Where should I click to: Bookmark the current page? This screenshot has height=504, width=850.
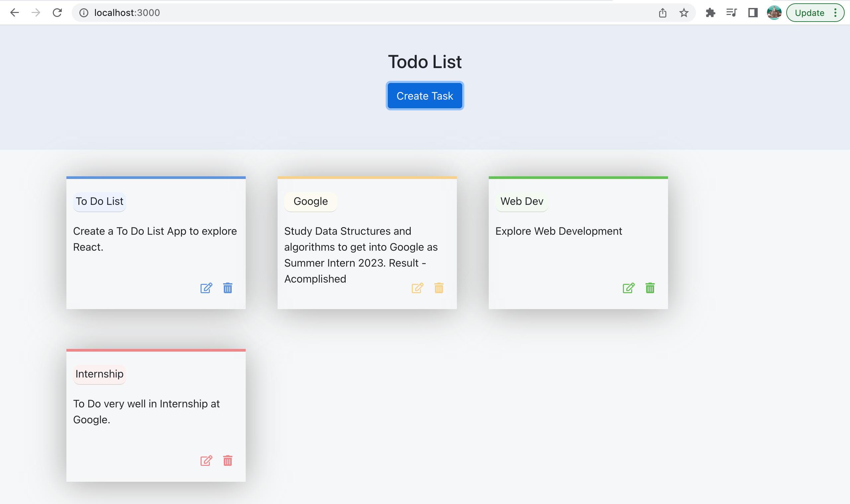pos(683,13)
